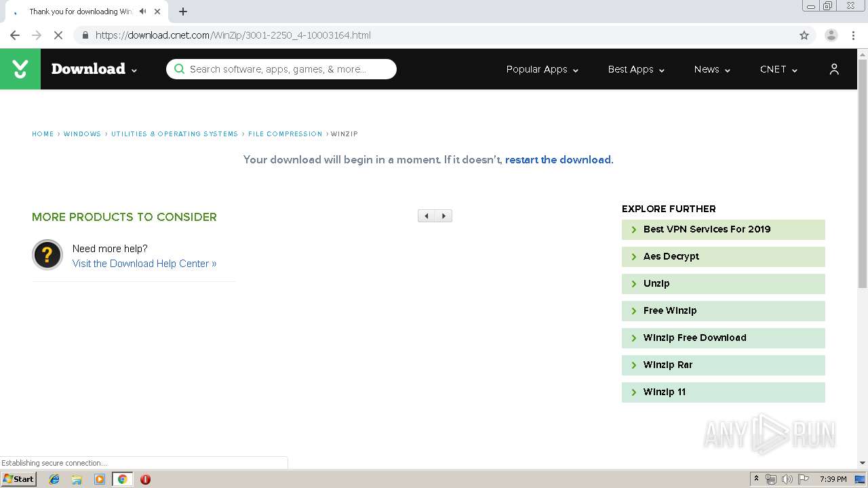Open the Aes Decrypt link
Image resolution: width=868 pixels, height=488 pixels.
723,257
